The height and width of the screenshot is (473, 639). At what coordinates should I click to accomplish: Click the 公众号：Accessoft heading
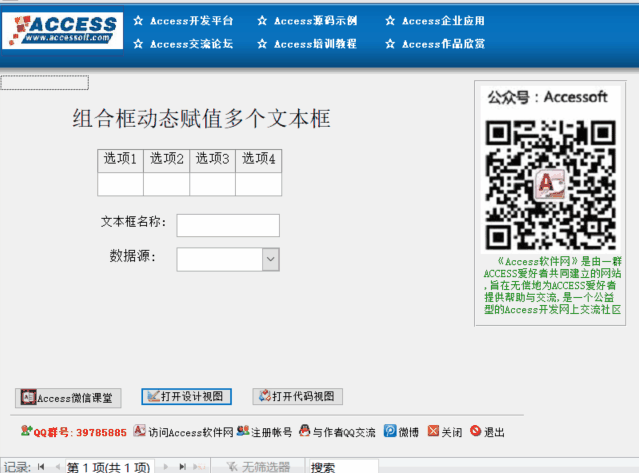548,97
